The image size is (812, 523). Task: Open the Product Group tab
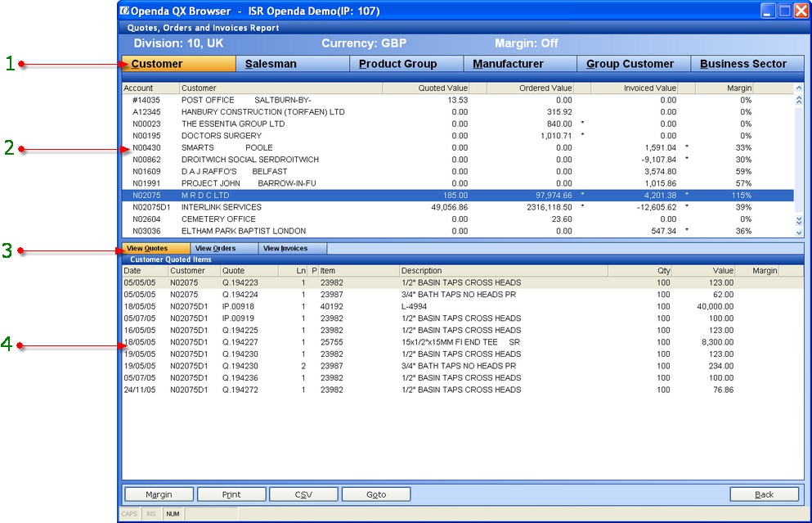click(406, 64)
